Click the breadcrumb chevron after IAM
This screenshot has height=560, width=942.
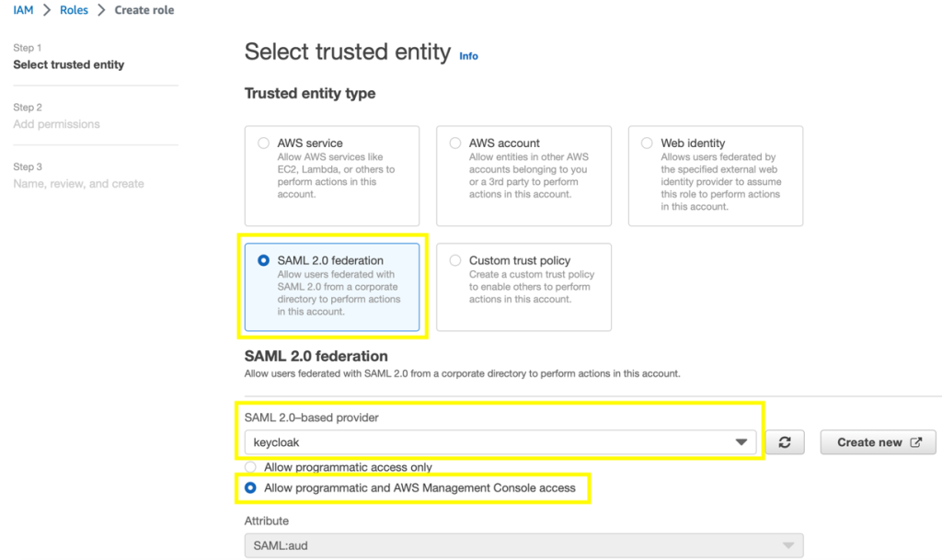tap(46, 10)
